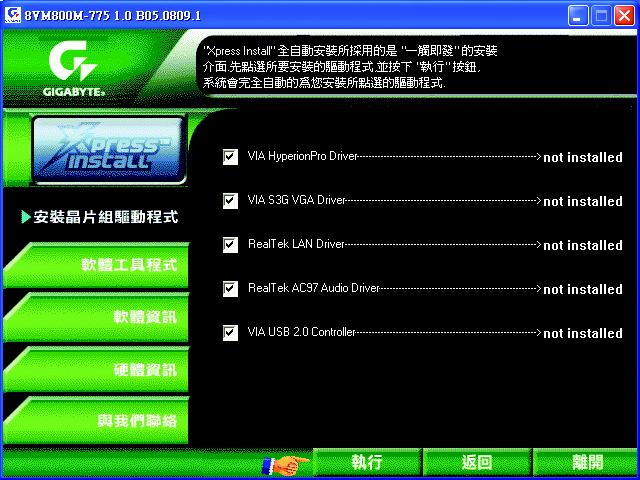Click the title bar application icon
The width and height of the screenshot is (640, 480).
pos(13,15)
